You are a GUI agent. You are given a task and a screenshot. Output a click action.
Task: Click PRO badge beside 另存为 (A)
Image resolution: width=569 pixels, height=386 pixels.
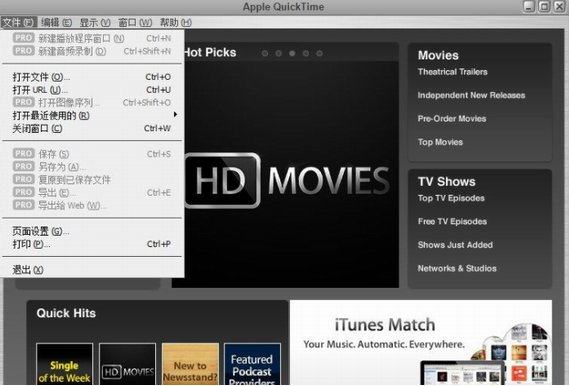coord(24,167)
